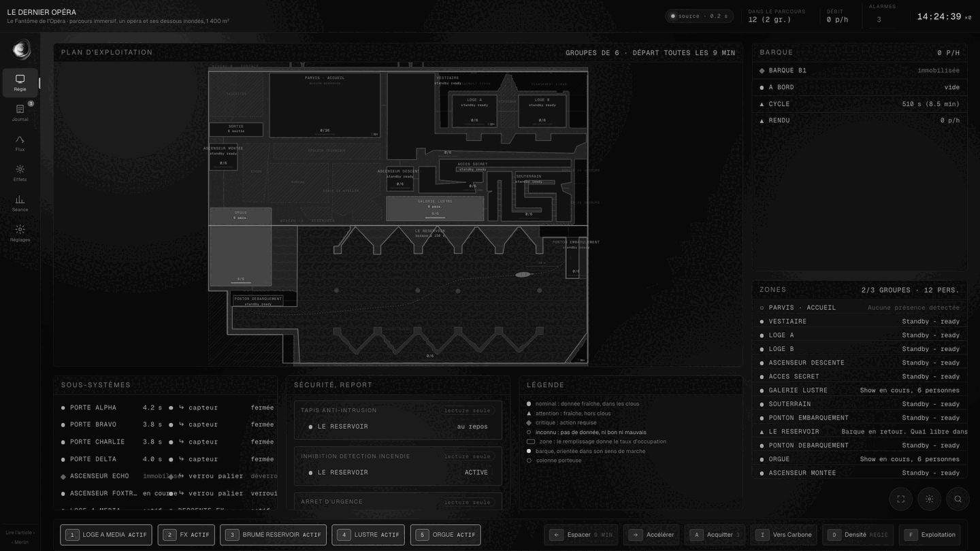Toggle the Orgue effect
This screenshot has height=551, width=980.
pos(446,535)
